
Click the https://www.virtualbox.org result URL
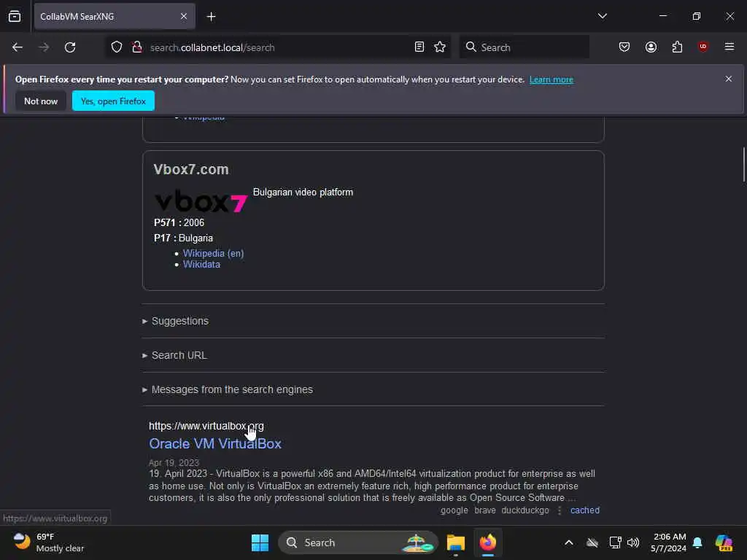(x=206, y=426)
